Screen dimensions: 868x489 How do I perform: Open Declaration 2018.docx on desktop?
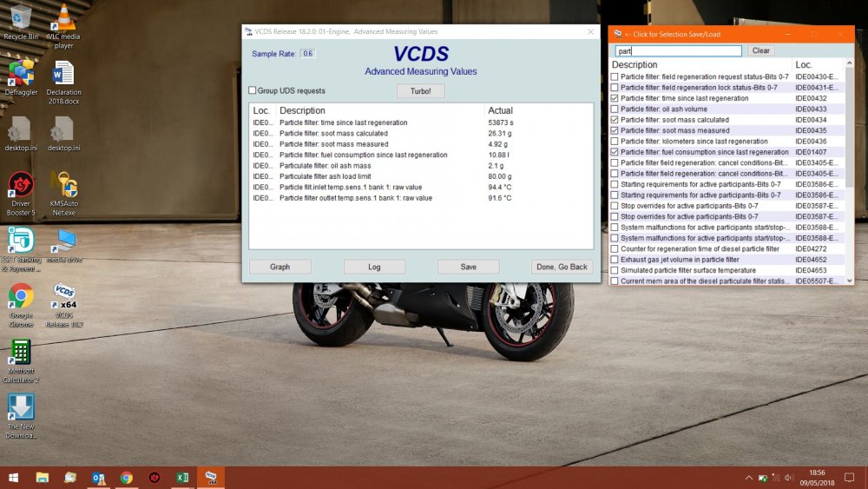[x=63, y=82]
